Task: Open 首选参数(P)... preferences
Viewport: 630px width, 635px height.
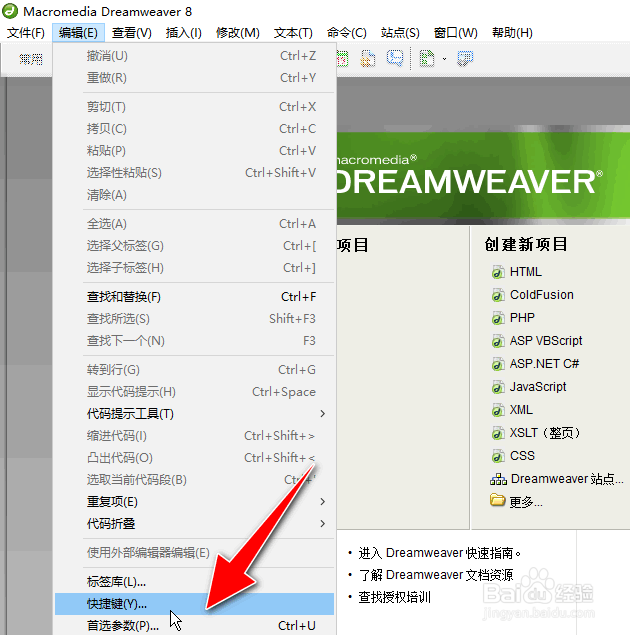Action: pyautogui.click(x=194, y=626)
